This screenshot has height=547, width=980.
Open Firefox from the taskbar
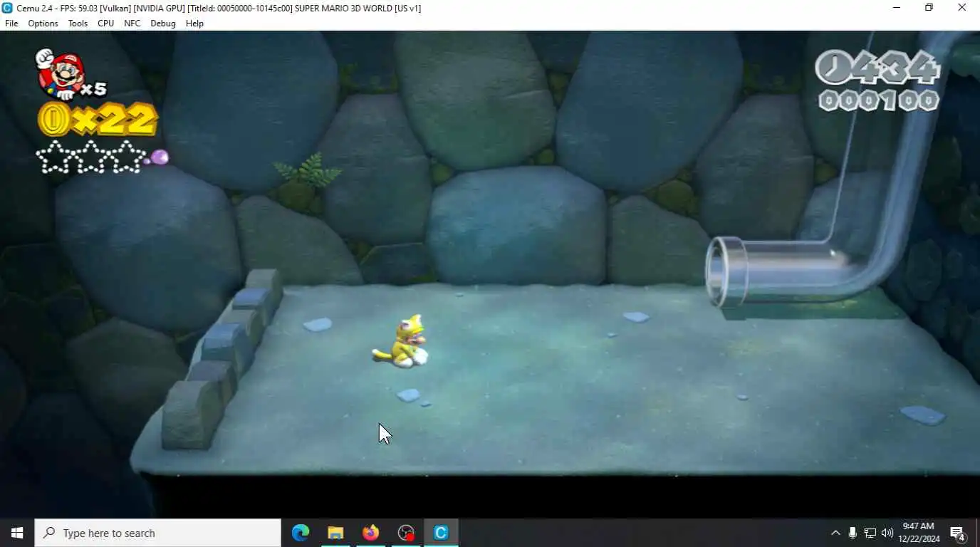370,533
